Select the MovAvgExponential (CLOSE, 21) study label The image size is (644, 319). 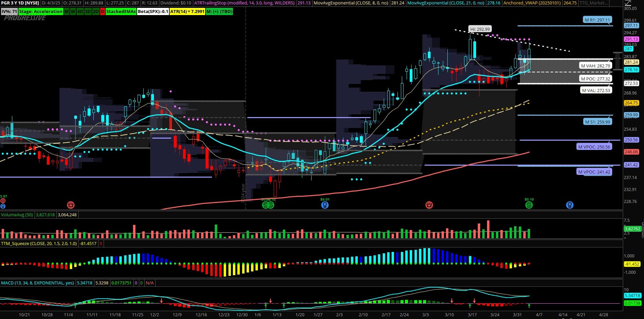(x=446, y=3)
